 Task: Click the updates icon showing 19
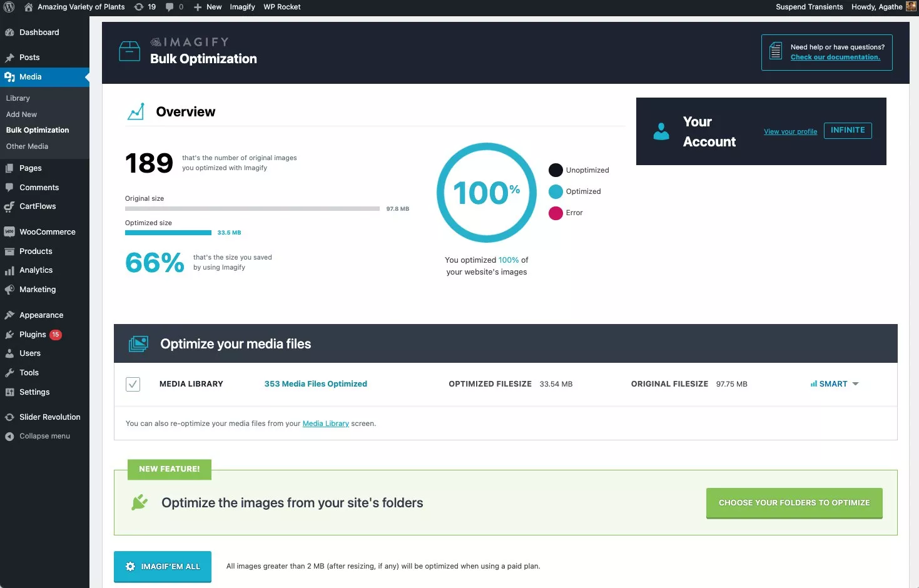[144, 7]
